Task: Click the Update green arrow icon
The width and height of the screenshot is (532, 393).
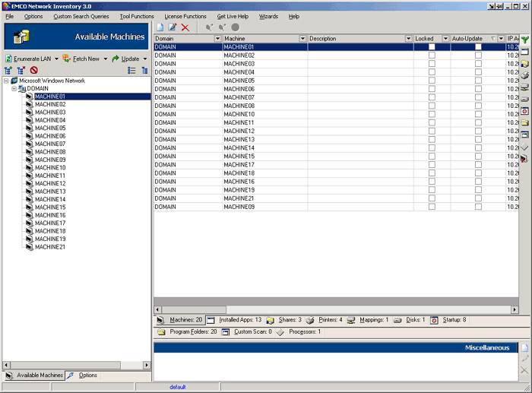Action: point(116,59)
